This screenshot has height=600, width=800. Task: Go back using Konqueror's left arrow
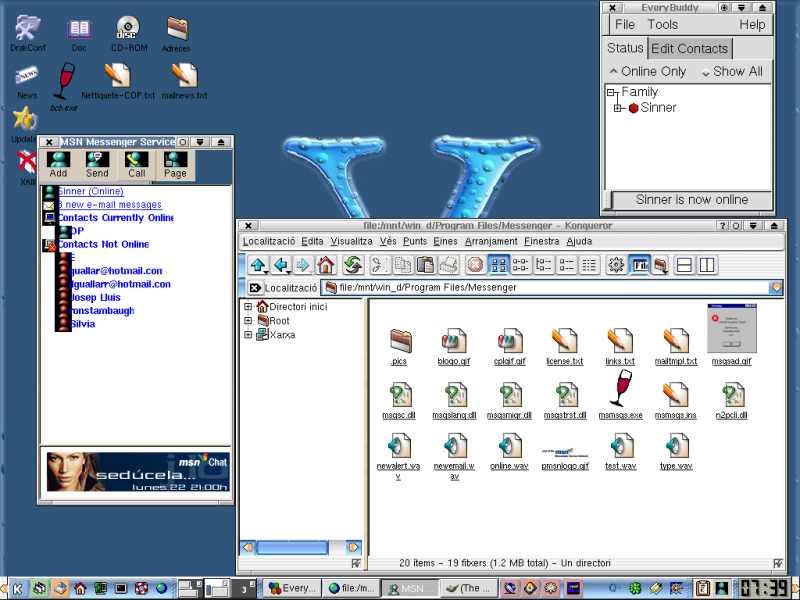[281, 265]
